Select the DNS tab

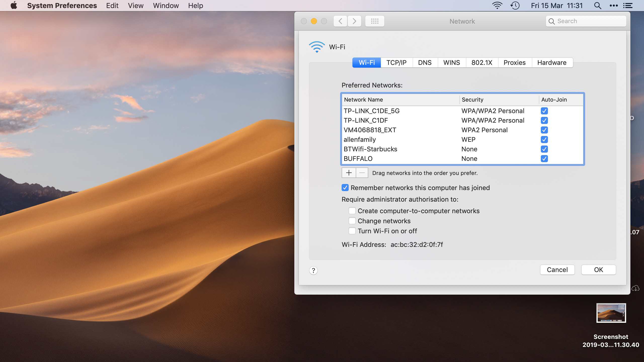coord(425,62)
